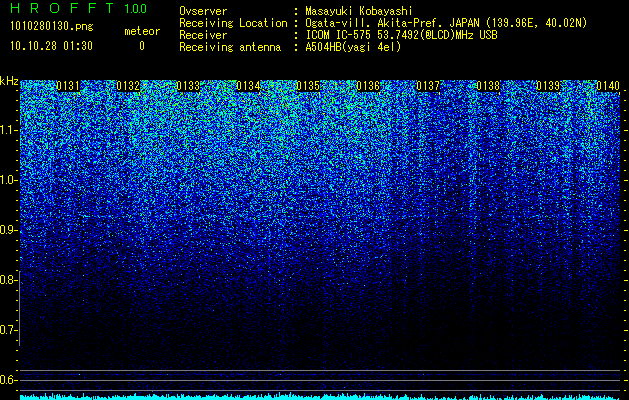629x400 pixels.
Task: Select the filename 1010280130.png
Action: 52,26
